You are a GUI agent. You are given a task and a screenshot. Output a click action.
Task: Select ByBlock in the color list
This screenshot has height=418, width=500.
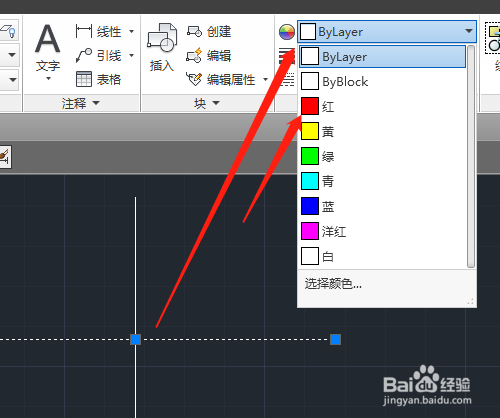coord(383,82)
